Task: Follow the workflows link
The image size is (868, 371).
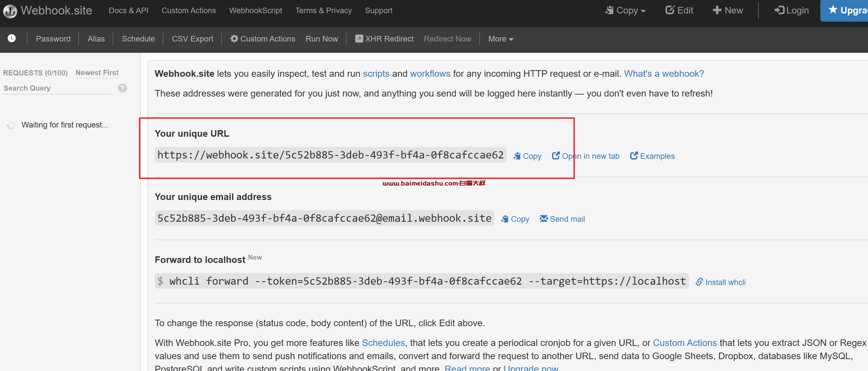Action: (430, 73)
